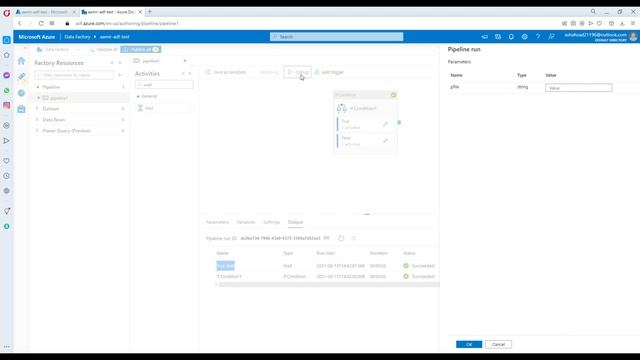Go back in the browser
640x360 pixels.
(20, 23)
